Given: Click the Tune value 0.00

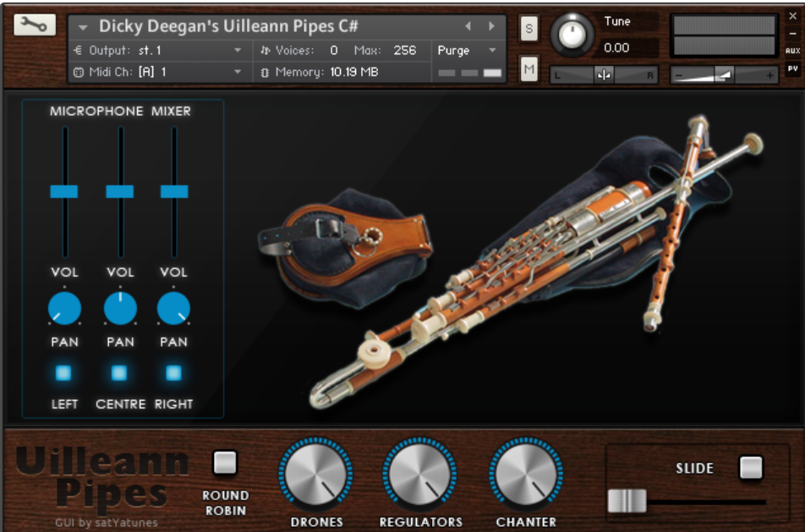Looking at the screenshot, I should pyautogui.click(x=616, y=47).
